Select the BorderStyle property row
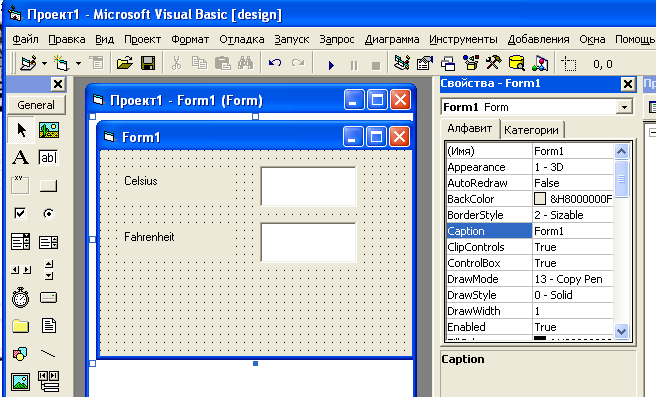Image resolution: width=656 pixels, height=397 pixels. 530,215
